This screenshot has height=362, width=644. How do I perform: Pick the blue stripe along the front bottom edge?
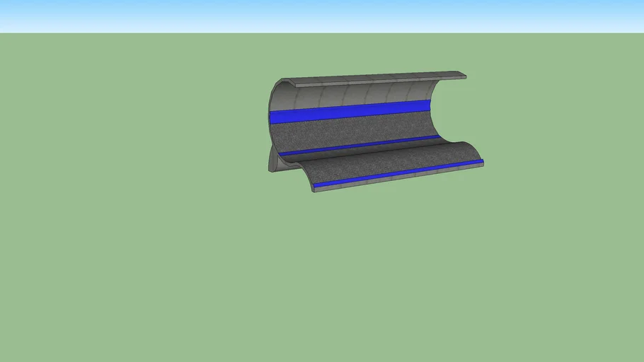[398, 174]
